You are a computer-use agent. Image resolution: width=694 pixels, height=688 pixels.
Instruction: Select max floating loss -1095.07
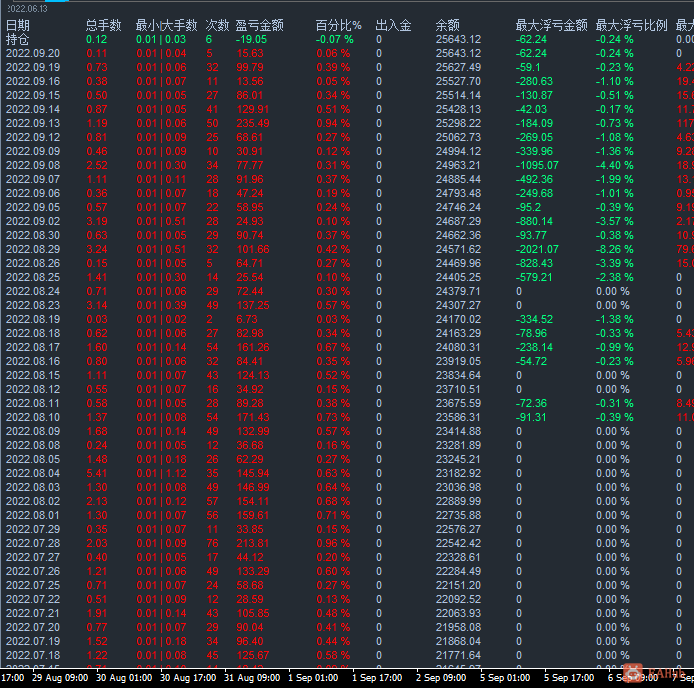coord(537,166)
